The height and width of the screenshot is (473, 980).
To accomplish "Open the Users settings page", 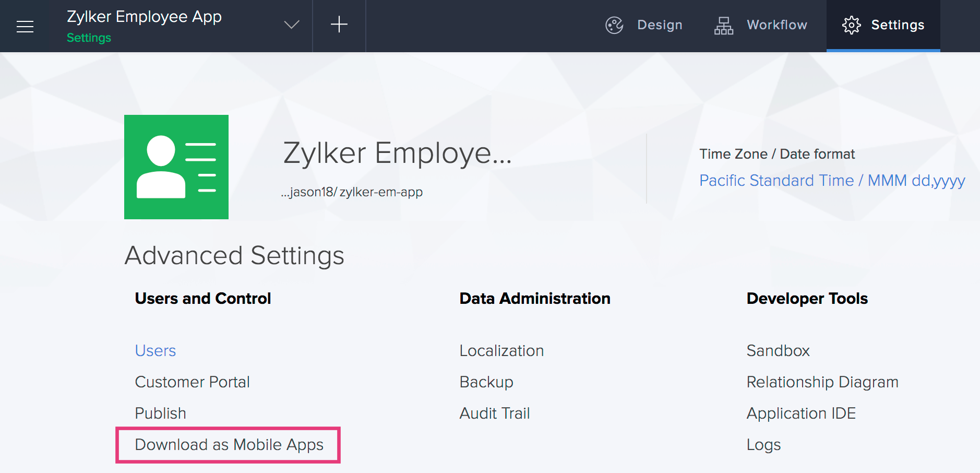I will (154, 350).
